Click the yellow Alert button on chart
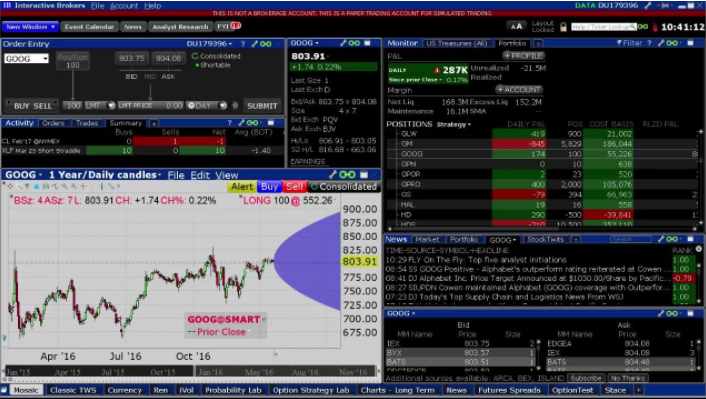The height and width of the screenshot is (399, 706). pyautogui.click(x=242, y=186)
